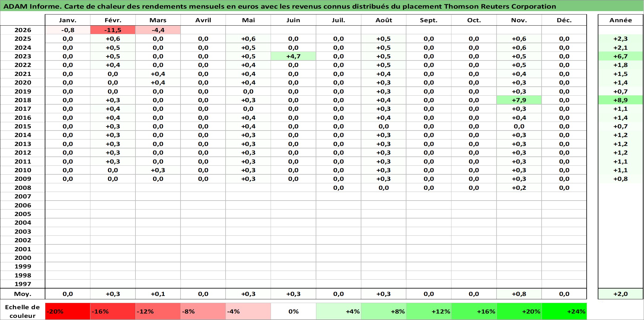Click the +0,8 yearly total for 2009
The image size is (644, 320).
621,179
